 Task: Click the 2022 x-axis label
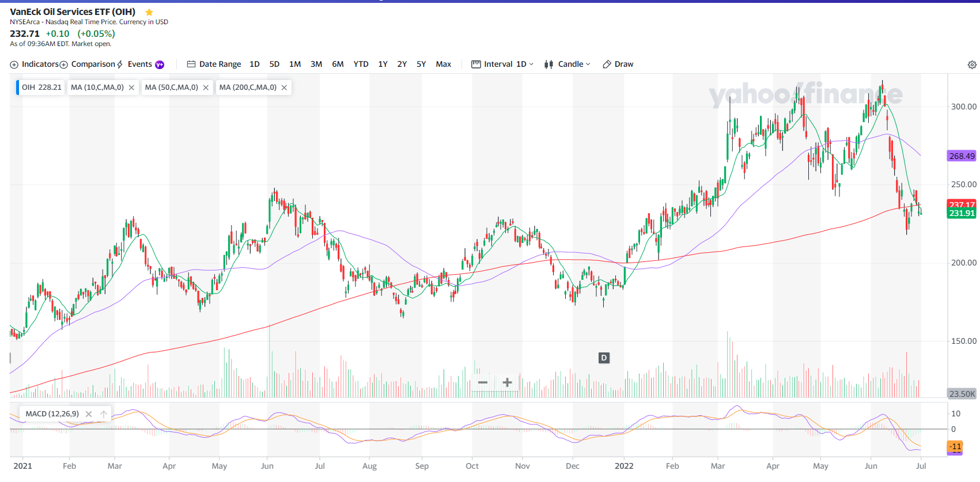[x=624, y=466]
